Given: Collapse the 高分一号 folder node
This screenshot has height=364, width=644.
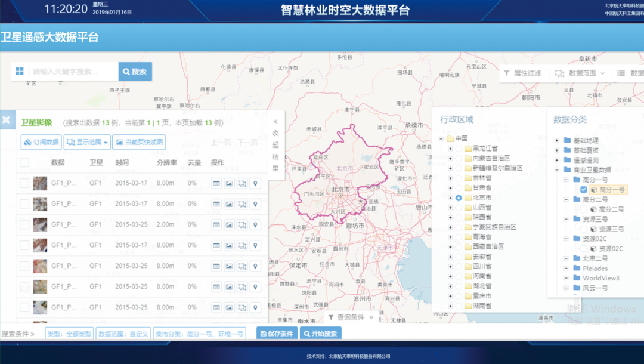Looking at the screenshot, I should (x=566, y=180).
